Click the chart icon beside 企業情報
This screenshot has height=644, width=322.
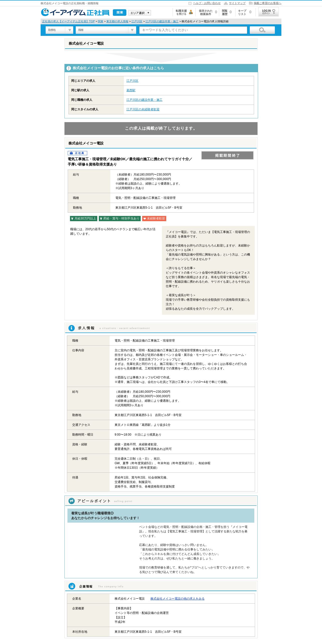(72, 586)
